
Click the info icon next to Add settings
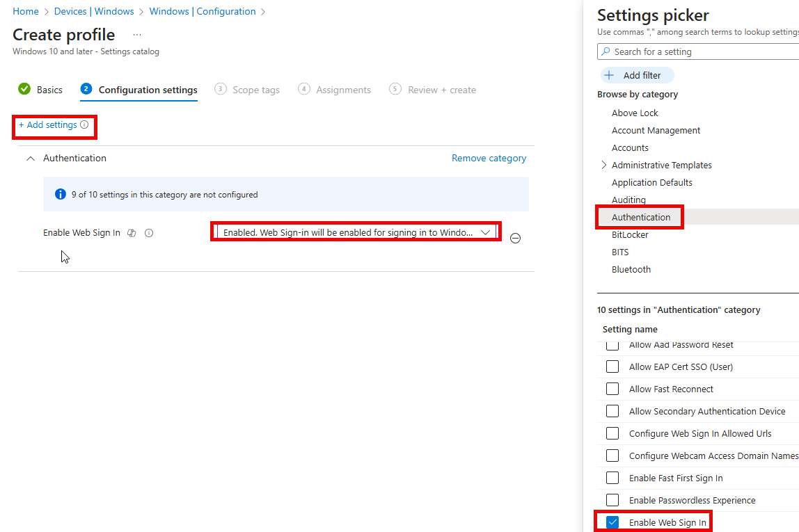(84, 125)
